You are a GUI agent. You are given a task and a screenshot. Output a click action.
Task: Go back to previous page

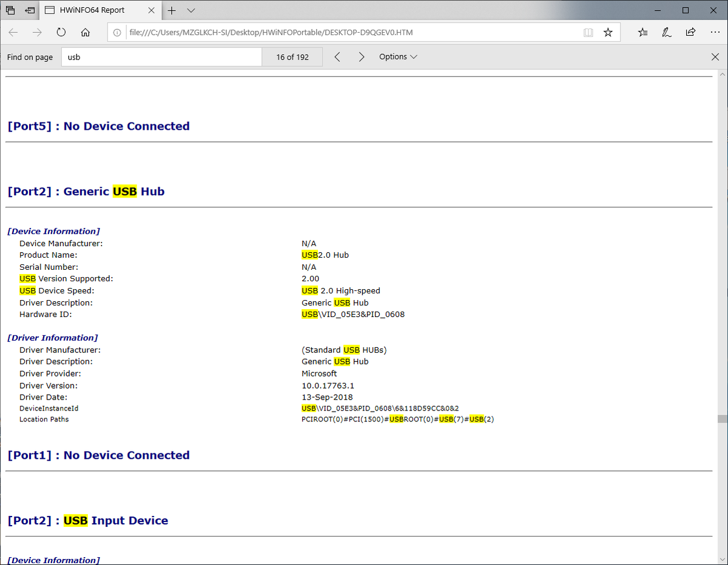[13, 32]
